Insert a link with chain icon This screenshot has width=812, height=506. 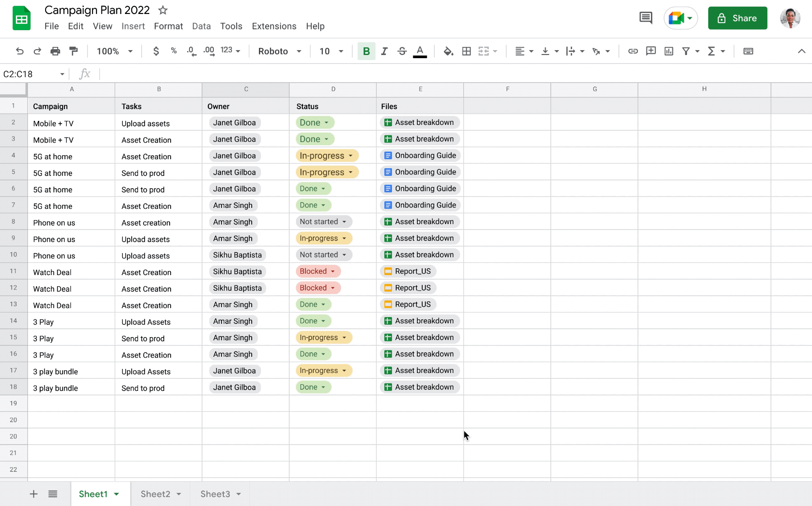pyautogui.click(x=633, y=51)
